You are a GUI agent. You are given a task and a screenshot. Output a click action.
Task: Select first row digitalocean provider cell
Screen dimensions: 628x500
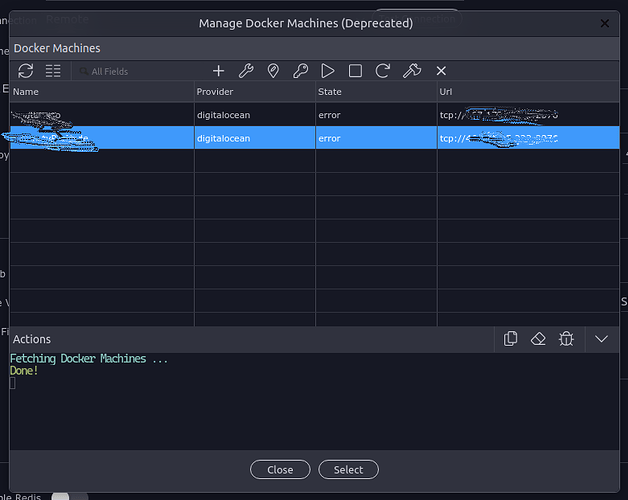(x=255, y=115)
